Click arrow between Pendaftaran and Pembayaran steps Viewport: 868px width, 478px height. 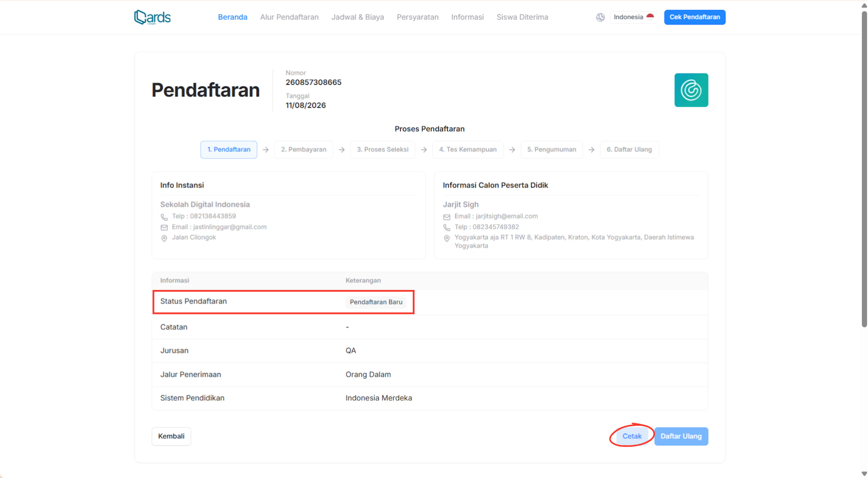(x=266, y=150)
